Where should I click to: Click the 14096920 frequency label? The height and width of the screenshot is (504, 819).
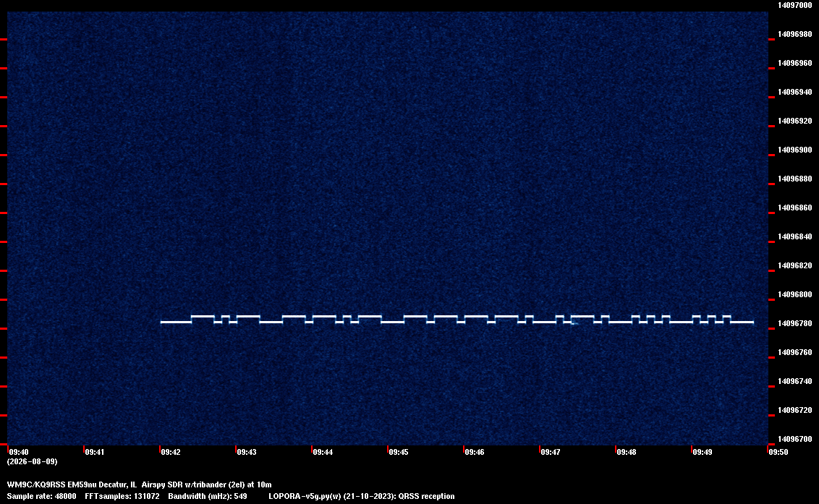[795, 121]
